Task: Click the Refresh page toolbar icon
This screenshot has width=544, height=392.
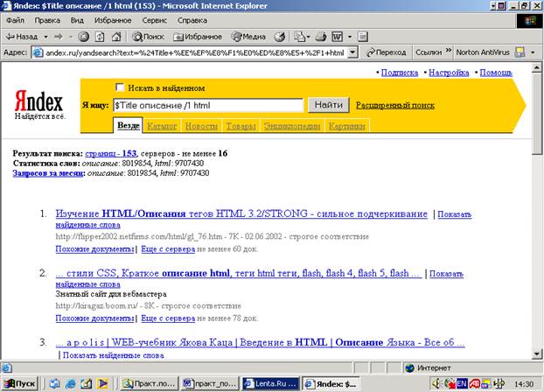Action: click(100, 37)
